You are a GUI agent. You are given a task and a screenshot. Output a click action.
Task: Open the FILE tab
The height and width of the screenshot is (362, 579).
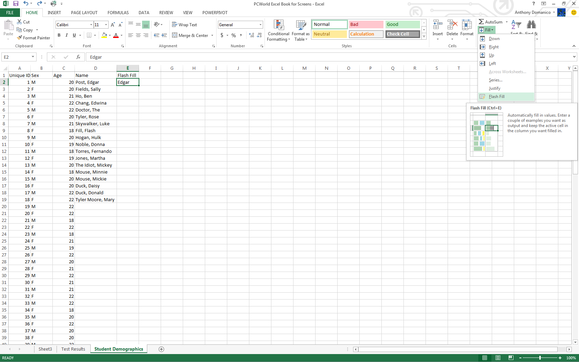(10, 13)
